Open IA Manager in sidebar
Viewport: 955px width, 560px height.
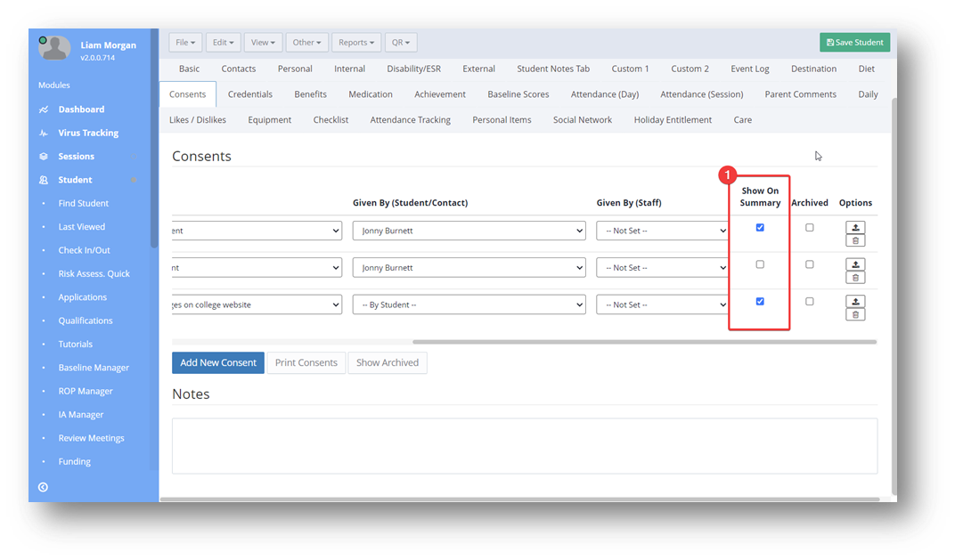[81, 415]
